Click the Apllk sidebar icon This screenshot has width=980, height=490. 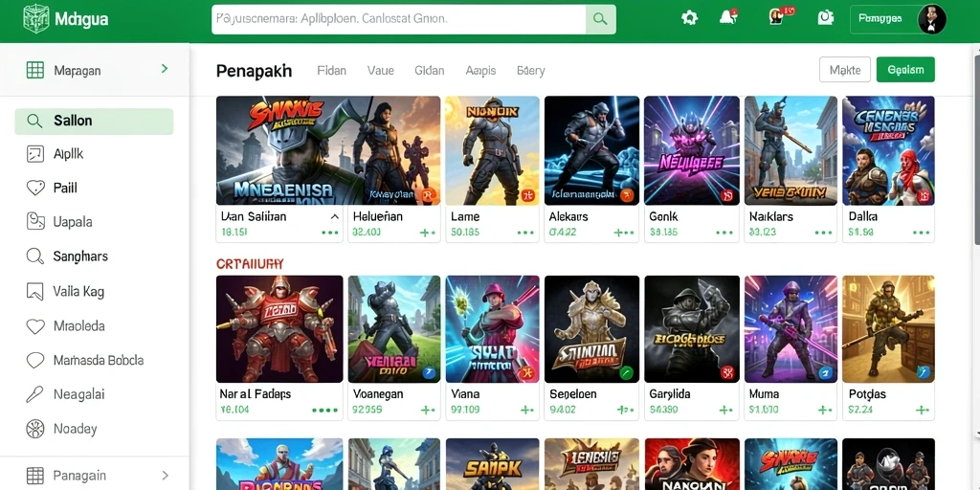click(x=35, y=154)
